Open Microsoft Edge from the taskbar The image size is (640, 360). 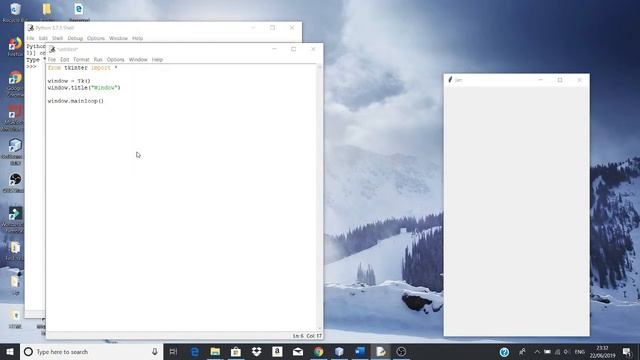(x=195, y=351)
